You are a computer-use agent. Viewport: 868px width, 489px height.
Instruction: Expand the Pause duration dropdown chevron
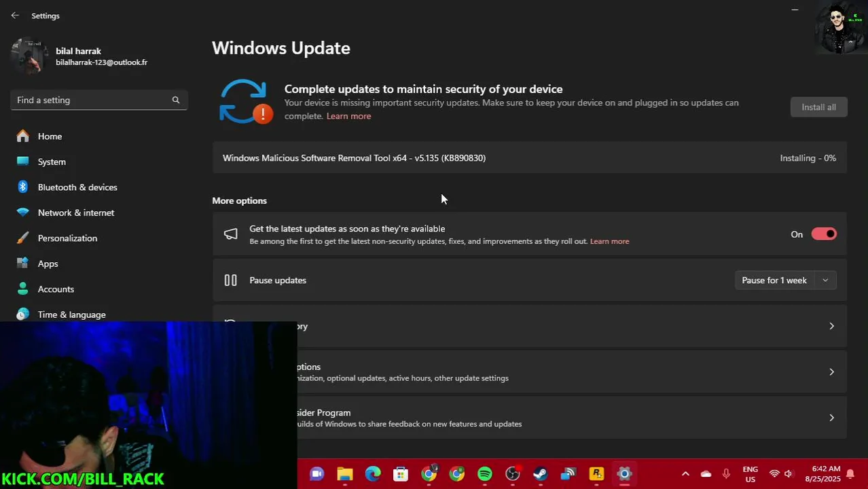(825, 280)
